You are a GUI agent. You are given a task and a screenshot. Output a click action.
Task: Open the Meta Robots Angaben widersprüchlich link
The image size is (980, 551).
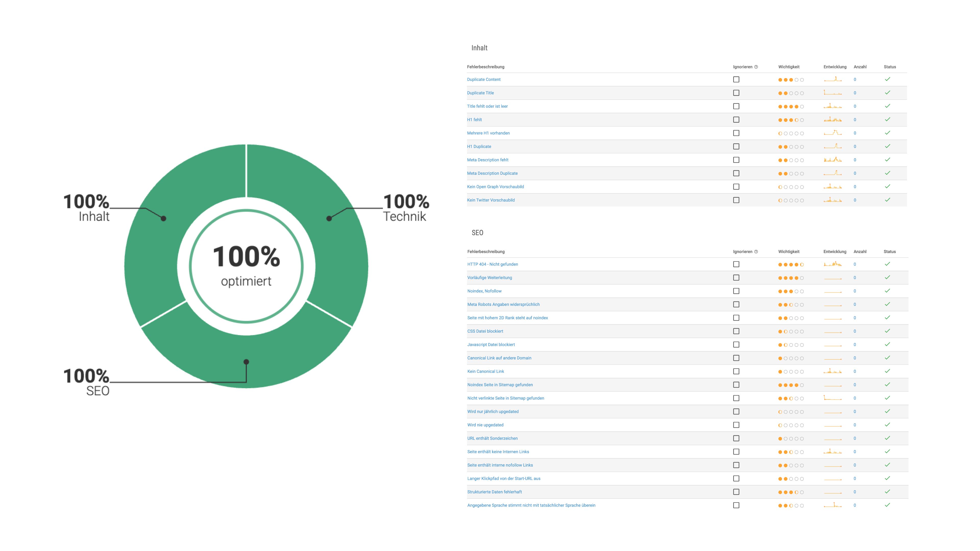pyautogui.click(x=503, y=304)
